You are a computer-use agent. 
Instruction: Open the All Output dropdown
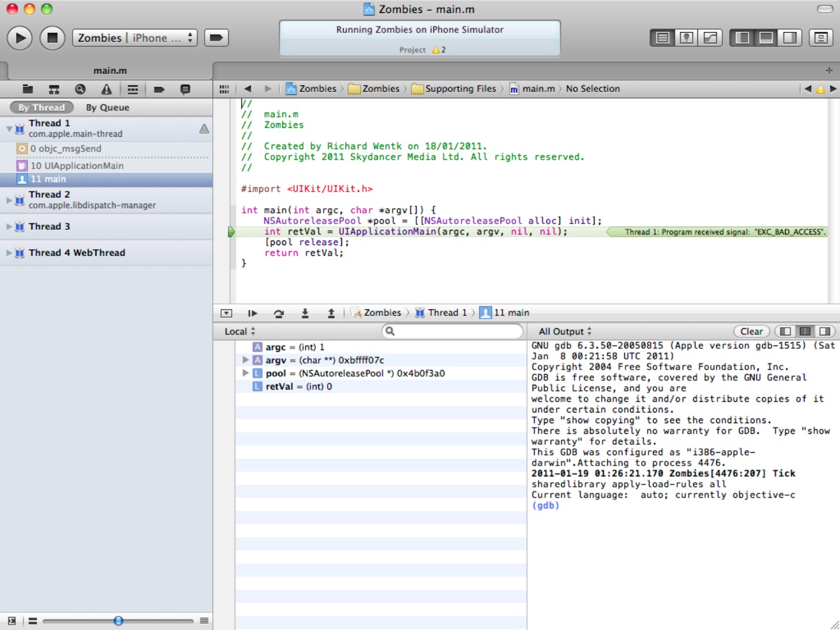click(x=565, y=331)
